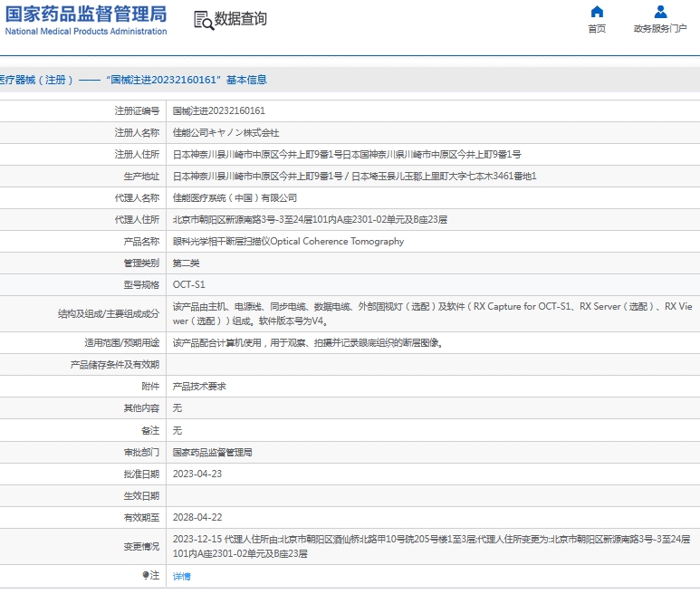Click the 无 value in 其他内容 row

(177, 407)
